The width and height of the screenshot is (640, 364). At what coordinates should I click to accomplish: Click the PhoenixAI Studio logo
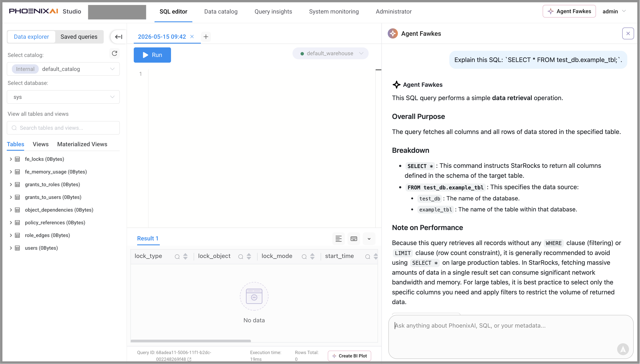[45, 11]
